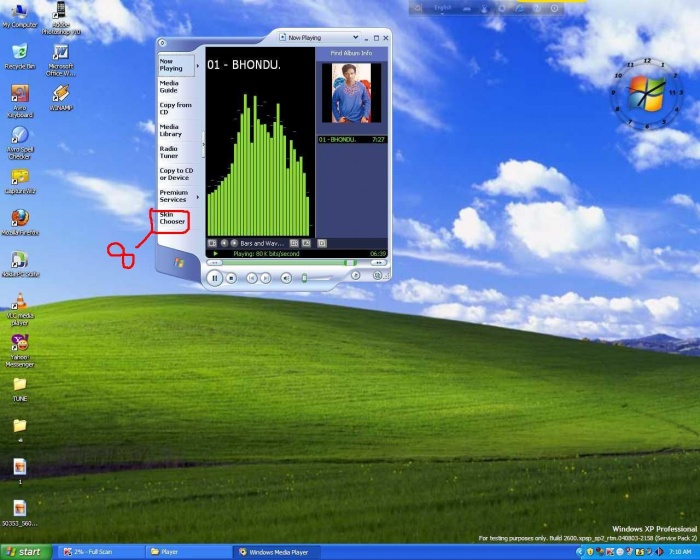Click the desktop analog clock gadget
This screenshot has height=560, width=700.
(x=646, y=94)
